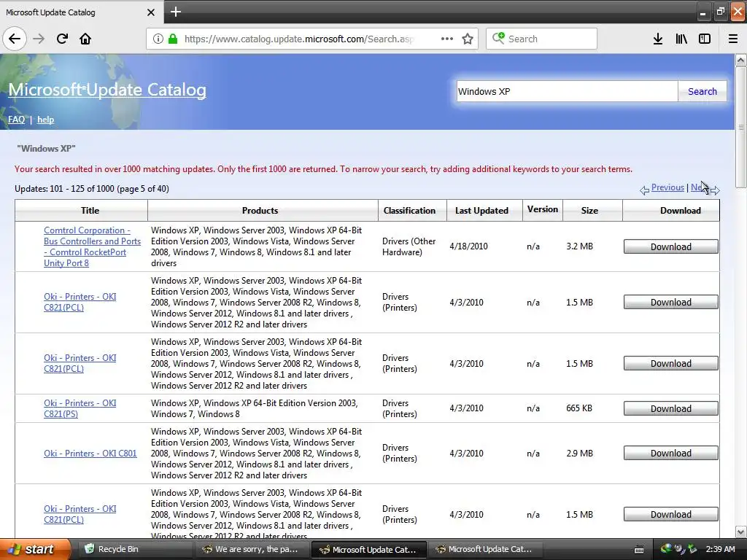Open the Library bookshelf icon
Screen dimensions: 747x560
click(x=681, y=39)
